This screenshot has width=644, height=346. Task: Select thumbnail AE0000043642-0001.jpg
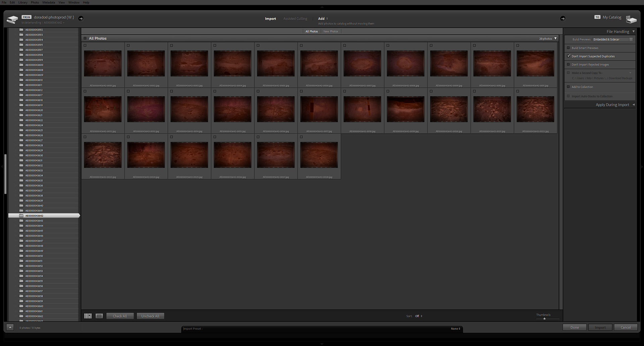(103, 64)
